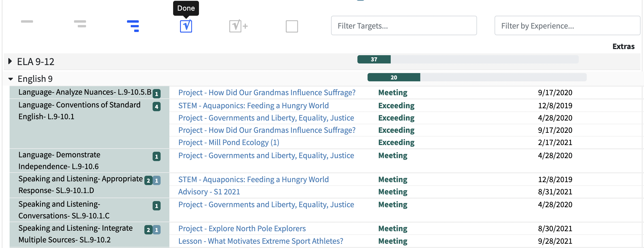This screenshot has height=248, width=644.
Task: Click the Filter Targets input field
Action: click(404, 26)
